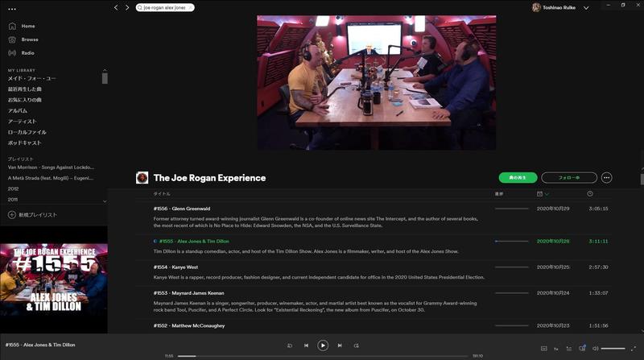Open the 2012 playlist
The image size is (644, 360).
[x=13, y=188]
